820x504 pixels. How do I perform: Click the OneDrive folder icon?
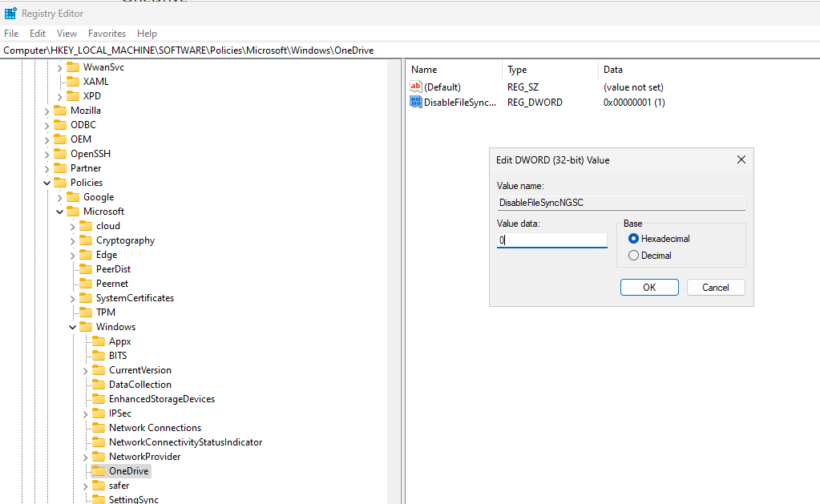(99, 471)
